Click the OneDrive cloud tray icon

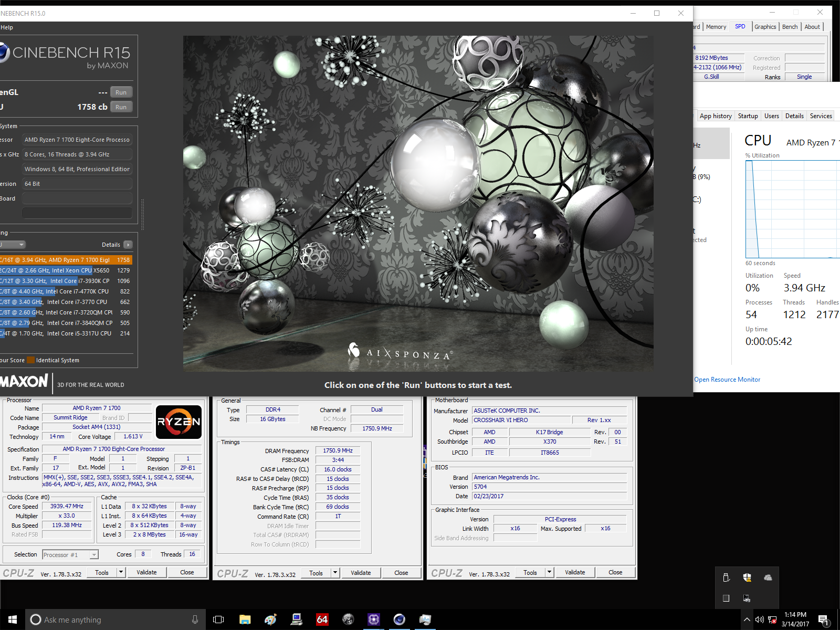click(x=768, y=577)
